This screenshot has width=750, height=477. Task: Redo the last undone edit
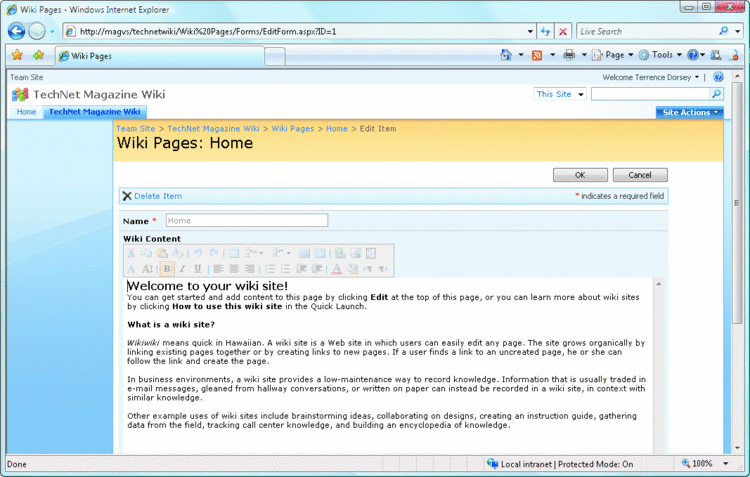(213, 253)
